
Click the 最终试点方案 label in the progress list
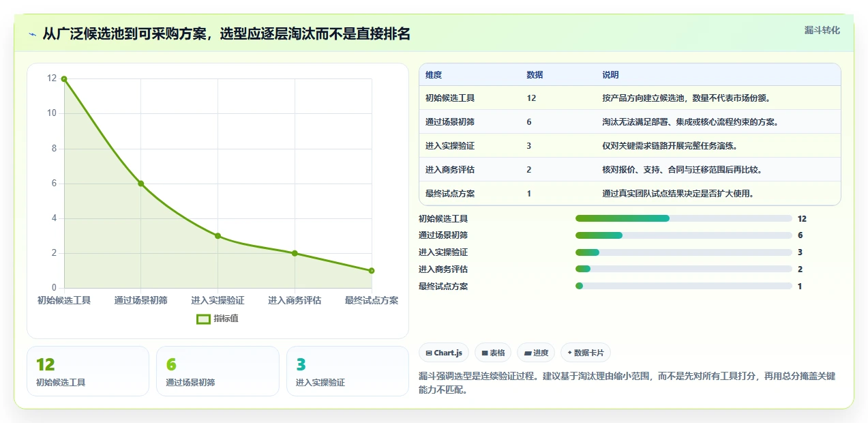[x=443, y=287]
